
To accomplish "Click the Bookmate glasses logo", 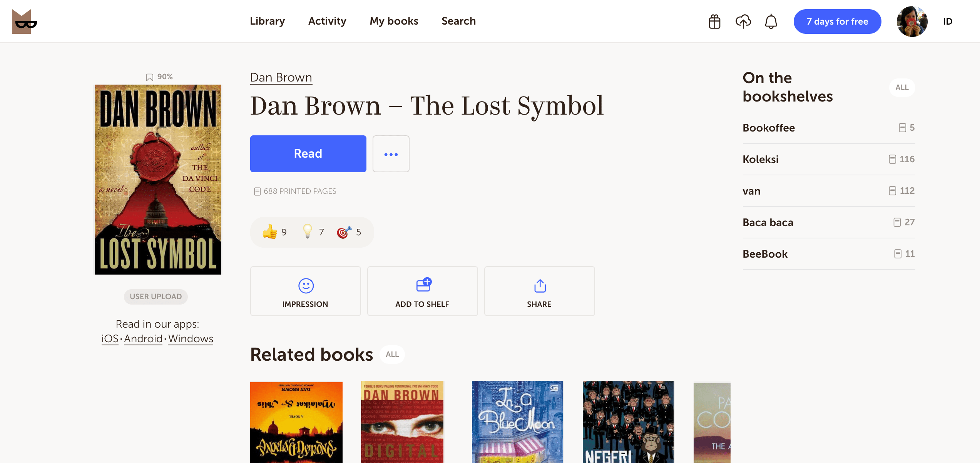I will pyautogui.click(x=25, y=22).
